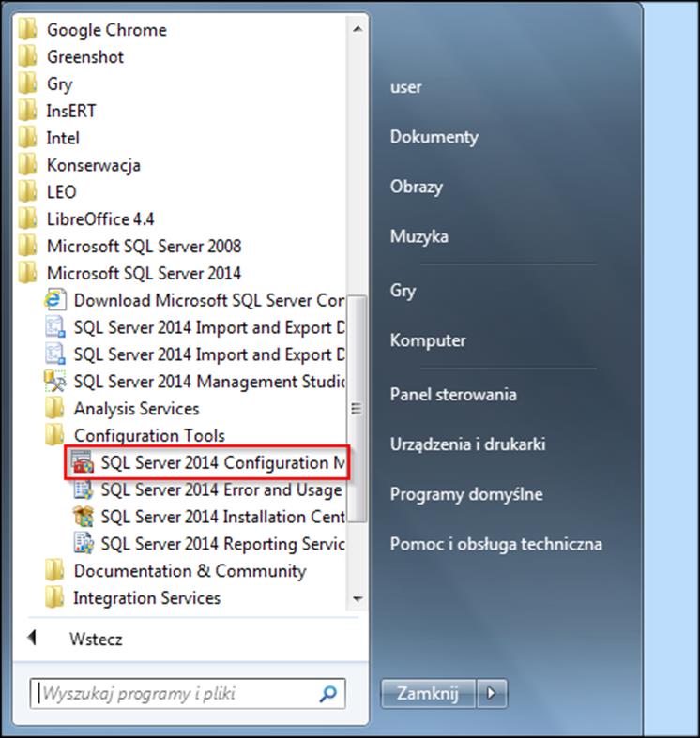Open Komputer

coord(428,340)
